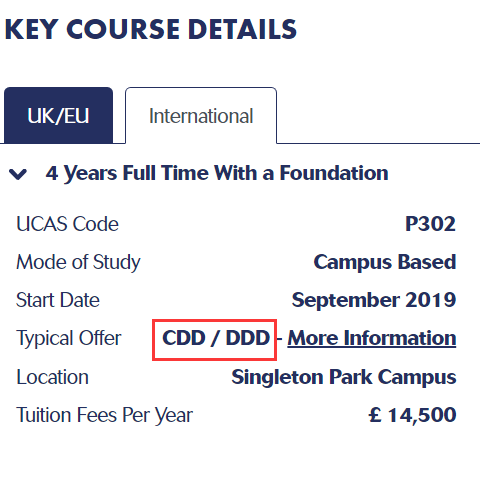The height and width of the screenshot is (500, 480).
Task: Select the International tab
Action: (x=201, y=115)
